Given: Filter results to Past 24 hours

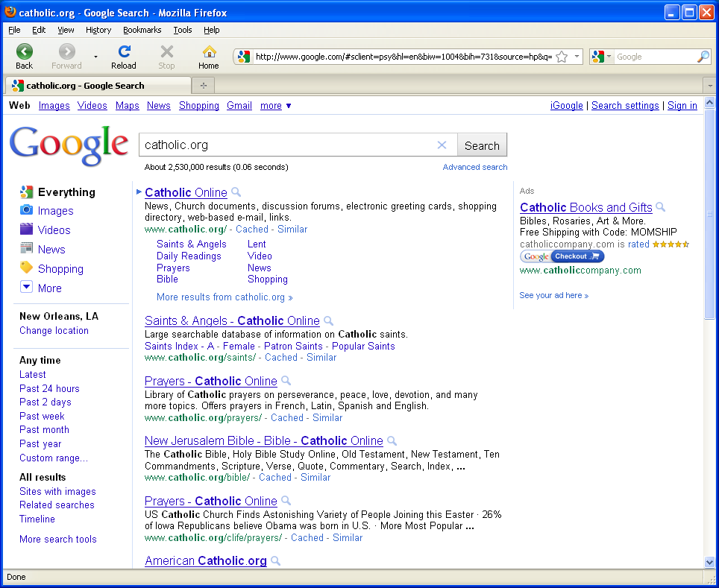Looking at the screenshot, I should pos(49,388).
